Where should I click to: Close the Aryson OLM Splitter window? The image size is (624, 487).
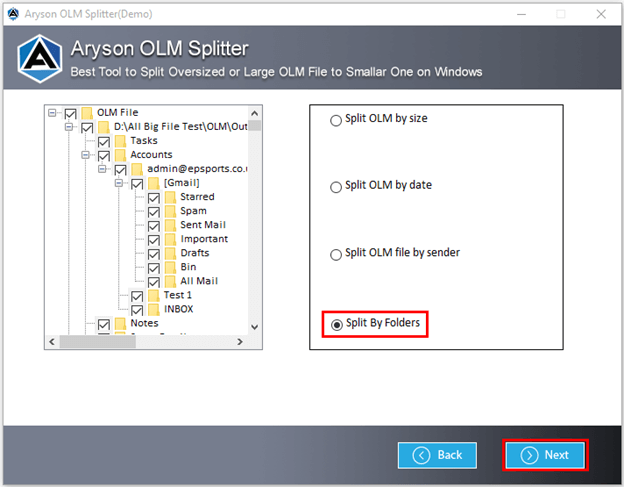pos(601,14)
